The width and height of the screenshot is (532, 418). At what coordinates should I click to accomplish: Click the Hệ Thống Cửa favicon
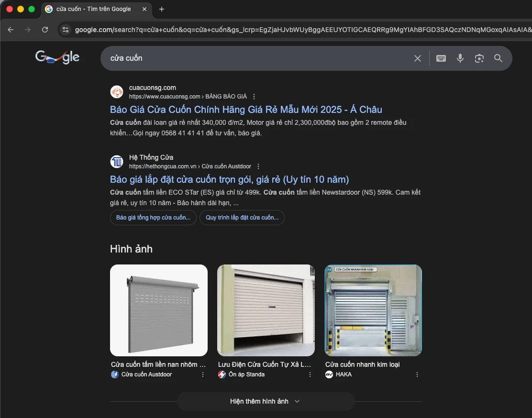tap(116, 162)
